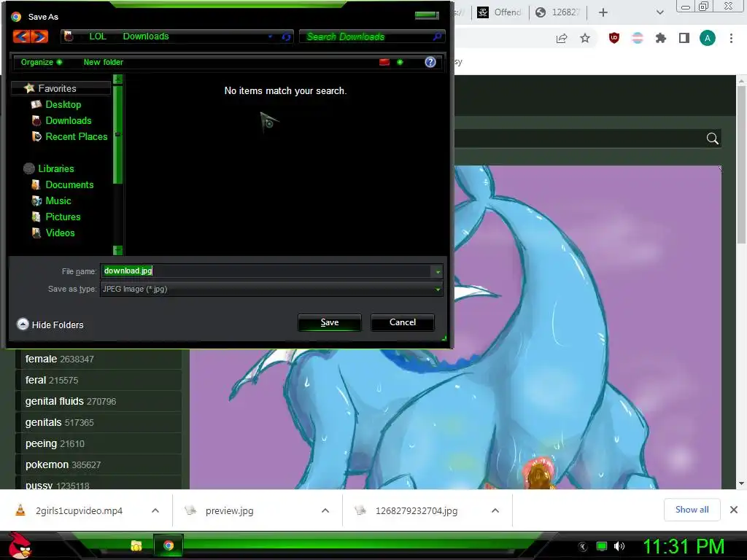Image resolution: width=747 pixels, height=560 pixels.
Task: Open the Extensions puzzle icon
Action: pyautogui.click(x=661, y=38)
